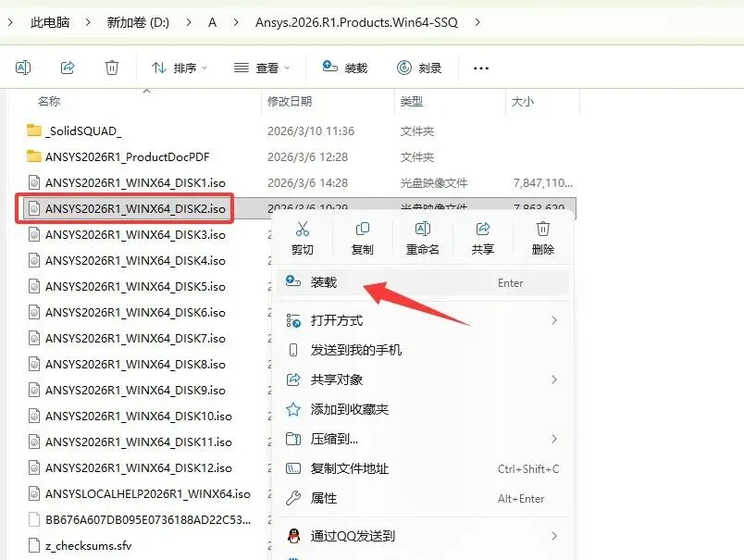Click 光盘映像文件 type of DISK1.iso
The image size is (744, 560).
click(434, 182)
